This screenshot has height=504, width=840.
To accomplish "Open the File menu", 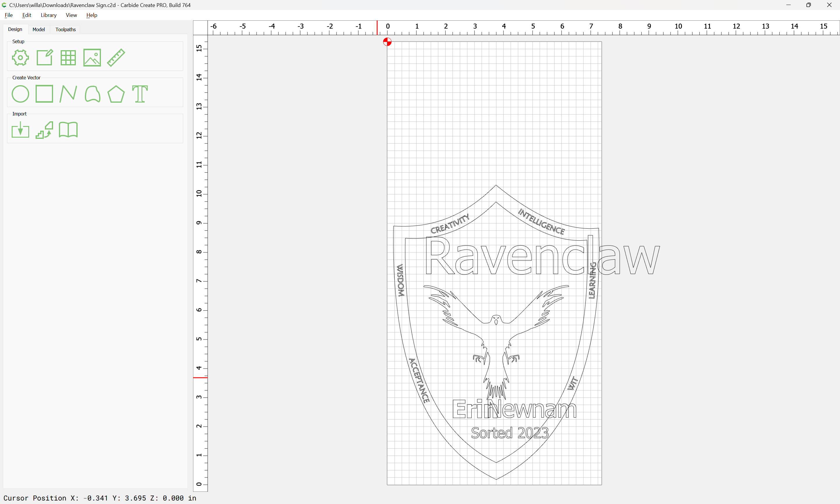I will [8, 15].
